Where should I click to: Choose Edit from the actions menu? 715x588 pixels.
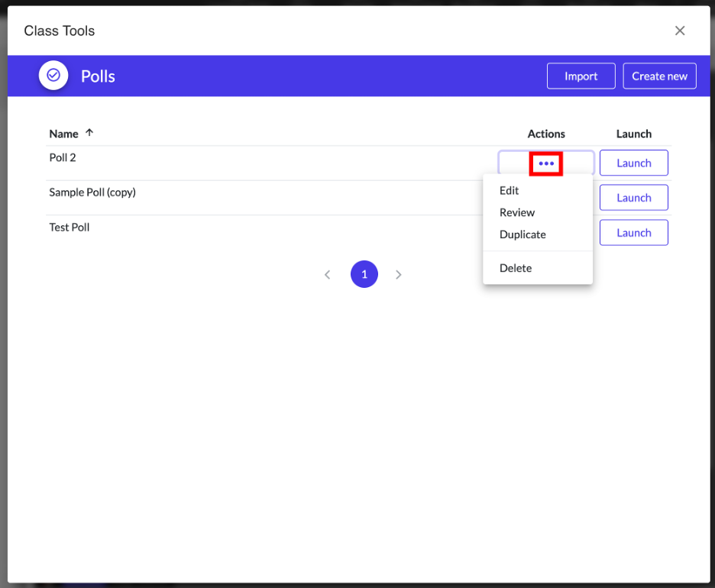[x=510, y=191]
